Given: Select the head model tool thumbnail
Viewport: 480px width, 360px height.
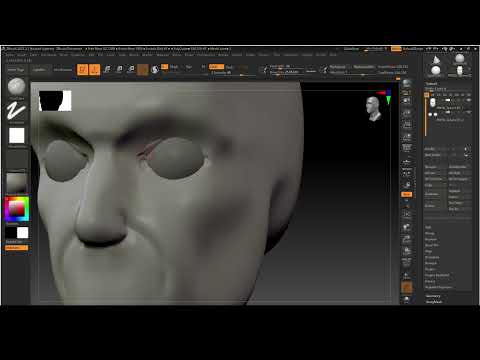Looking at the screenshot, I should (x=460, y=71).
